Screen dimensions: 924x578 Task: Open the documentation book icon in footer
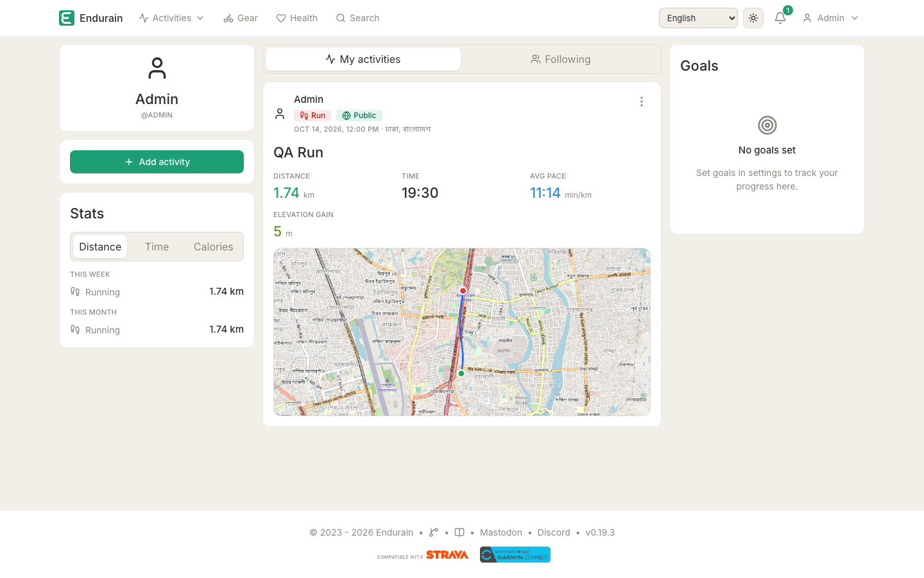[459, 532]
